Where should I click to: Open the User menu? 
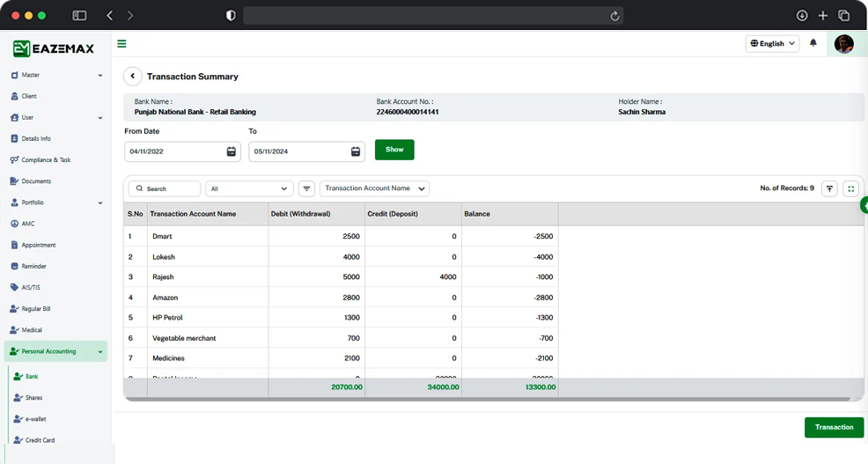tap(56, 117)
